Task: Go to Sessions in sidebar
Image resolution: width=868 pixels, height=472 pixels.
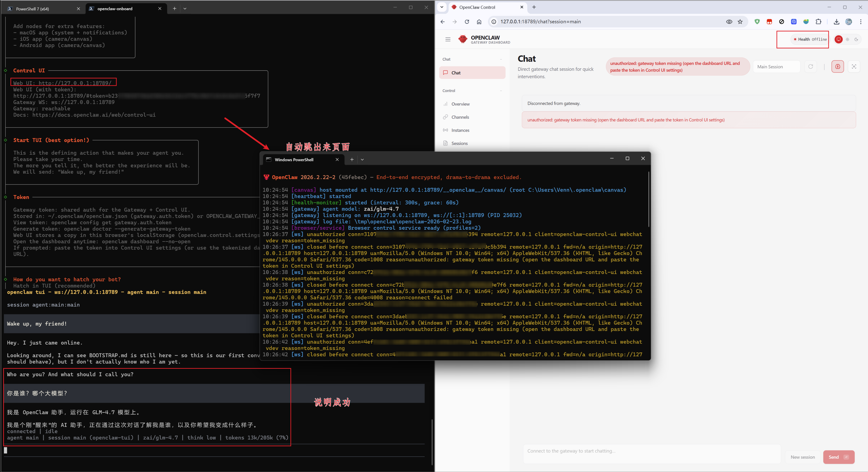Action: click(x=459, y=143)
